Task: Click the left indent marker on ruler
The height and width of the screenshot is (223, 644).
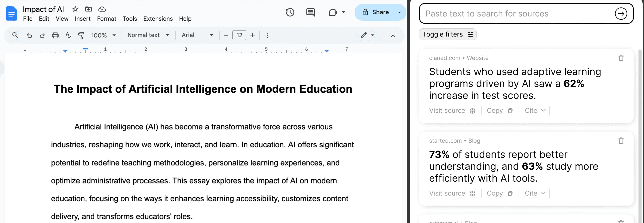Action: (x=65, y=51)
